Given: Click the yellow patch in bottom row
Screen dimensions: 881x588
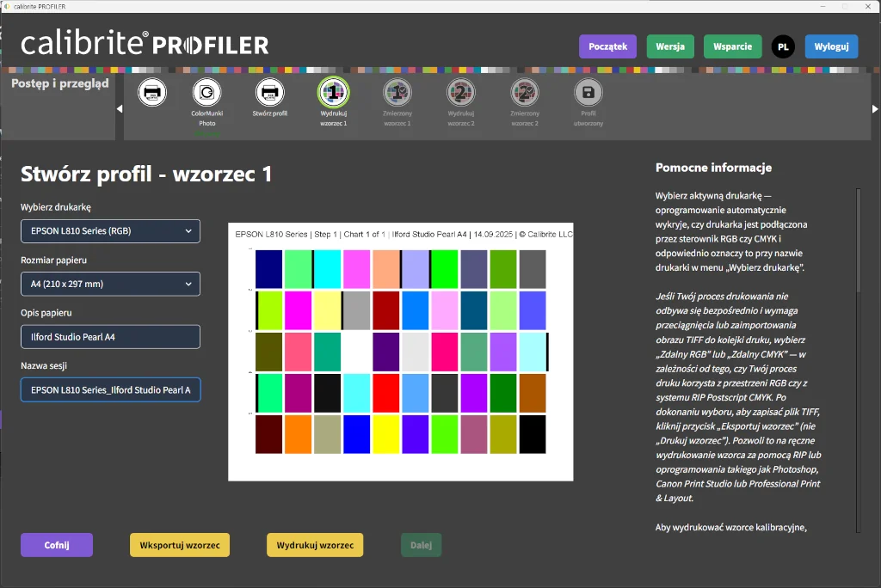Looking at the screenshot, I should tap(386, 434).
